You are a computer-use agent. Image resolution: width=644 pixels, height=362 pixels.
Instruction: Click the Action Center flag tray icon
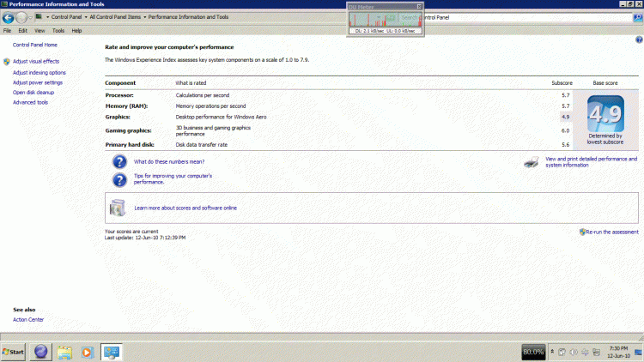562,353
